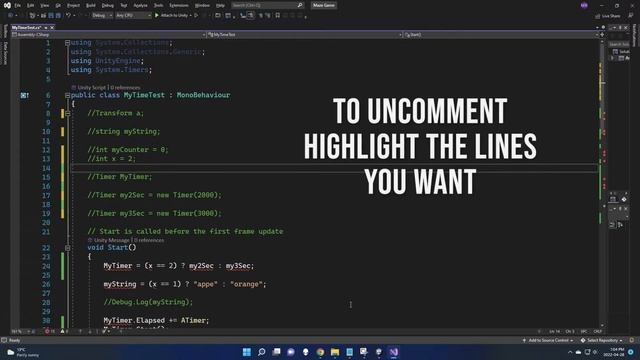640x360 pixels.
Task: Click the Maze Game solution name button
Action: tap(324, 5)
